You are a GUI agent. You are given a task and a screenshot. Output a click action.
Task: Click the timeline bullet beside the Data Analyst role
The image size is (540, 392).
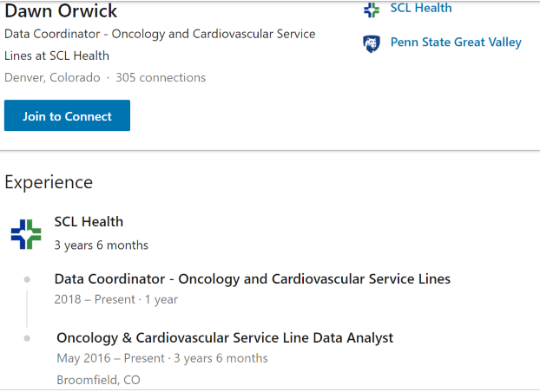tap(27, 338)
